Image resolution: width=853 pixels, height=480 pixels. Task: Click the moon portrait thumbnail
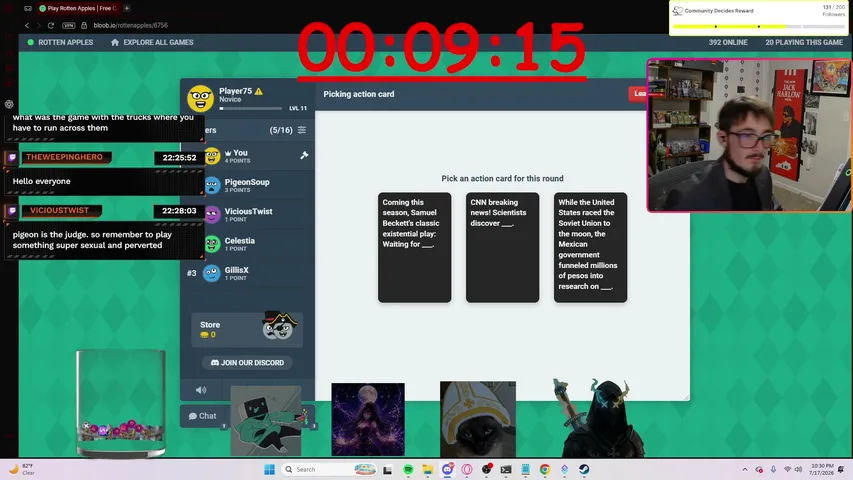[x=368, y=419]
